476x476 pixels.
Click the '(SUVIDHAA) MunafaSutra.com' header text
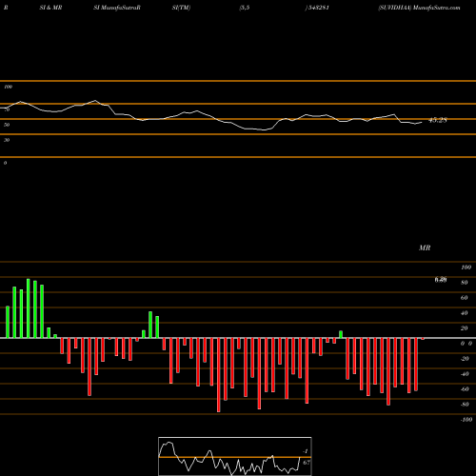[x=419, y=8]
